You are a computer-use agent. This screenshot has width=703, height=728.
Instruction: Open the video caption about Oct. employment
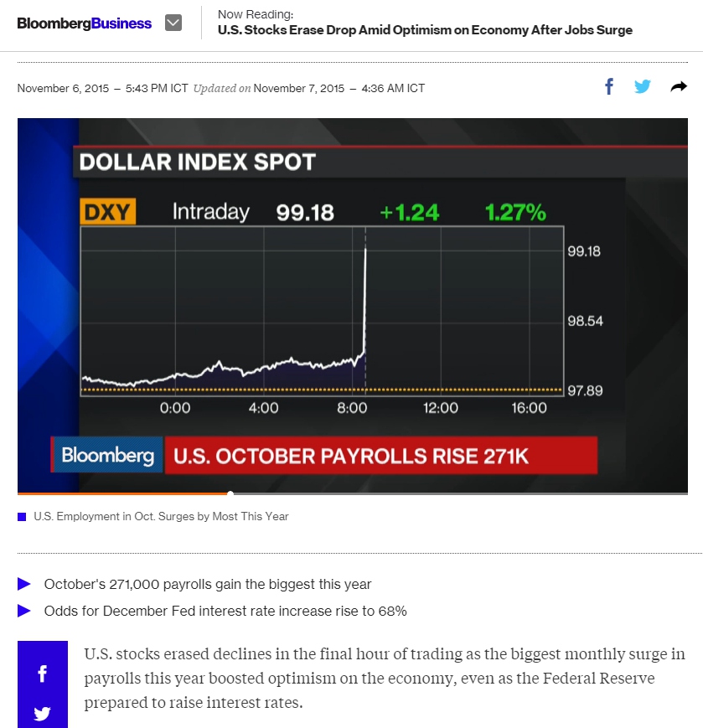pyautogui.click(x=161, y=516)
